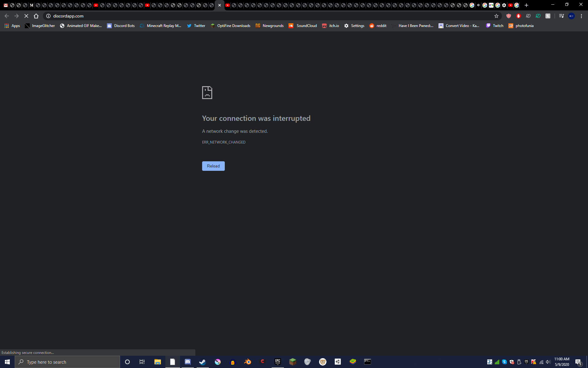Bookmark this page with the star

pyautogui.click(x=496, y=16)
